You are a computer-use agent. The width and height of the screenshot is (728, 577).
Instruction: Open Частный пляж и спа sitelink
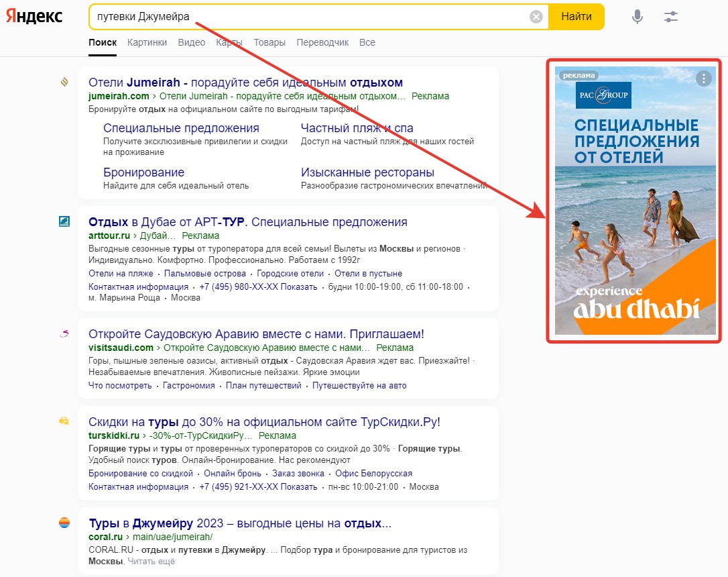(357, 127)
